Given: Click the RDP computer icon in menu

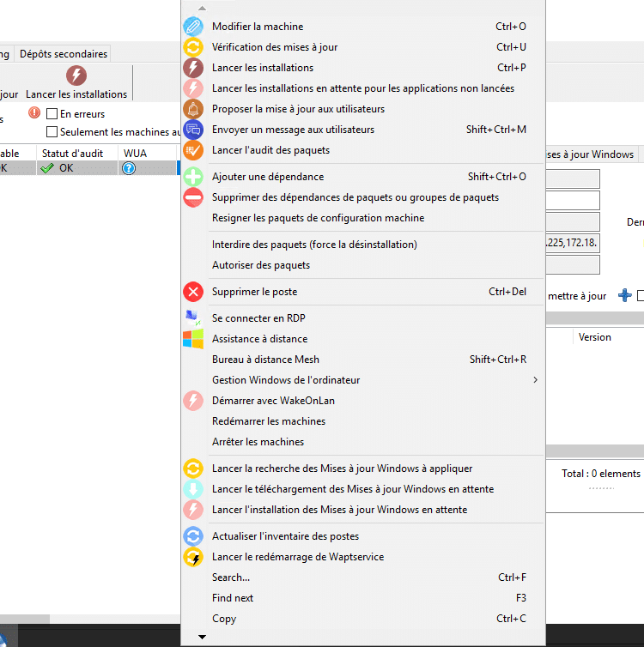Looking at the screenshot, I should pos(193,318).
